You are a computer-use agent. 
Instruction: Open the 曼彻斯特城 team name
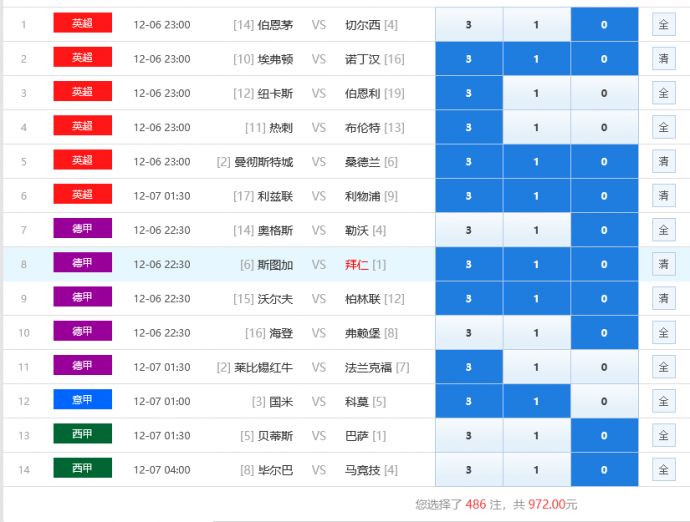pos(263,162)
